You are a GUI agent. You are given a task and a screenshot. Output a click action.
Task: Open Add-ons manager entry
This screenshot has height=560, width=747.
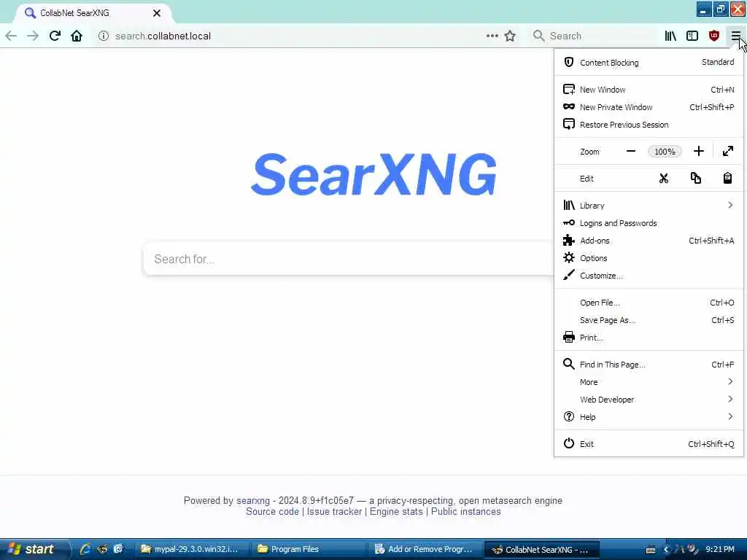[649, 241]
